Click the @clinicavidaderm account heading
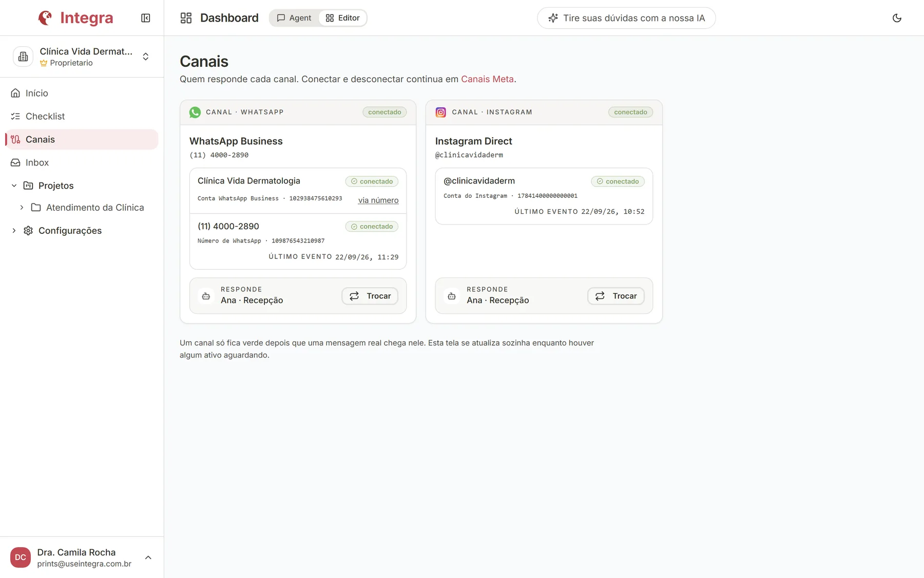924x578 pixels. pos(479,181)
